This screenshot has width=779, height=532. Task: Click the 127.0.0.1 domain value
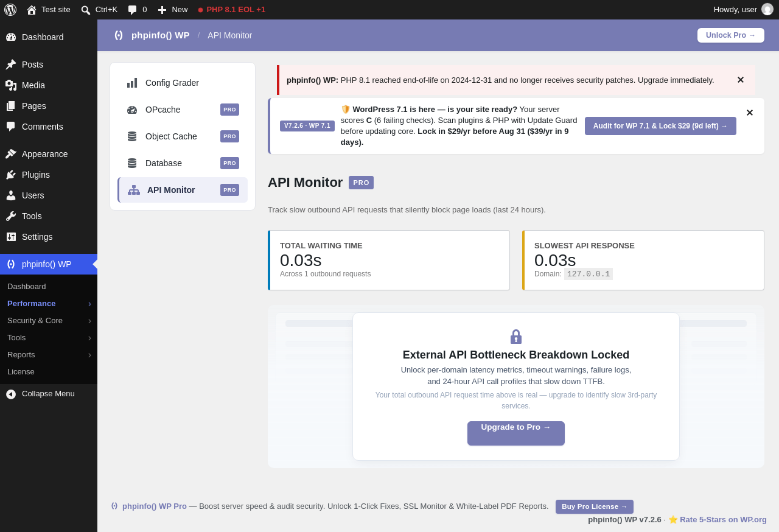589,274
